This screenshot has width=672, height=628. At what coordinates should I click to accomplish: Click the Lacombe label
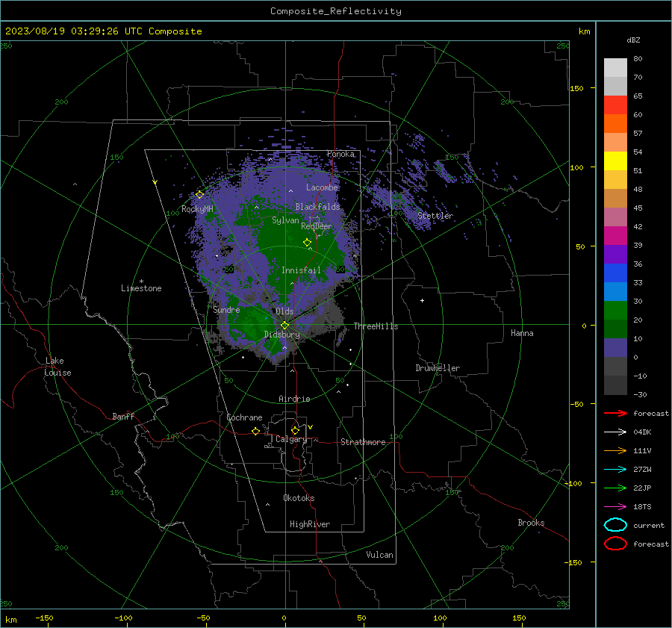tap(322, 187)
